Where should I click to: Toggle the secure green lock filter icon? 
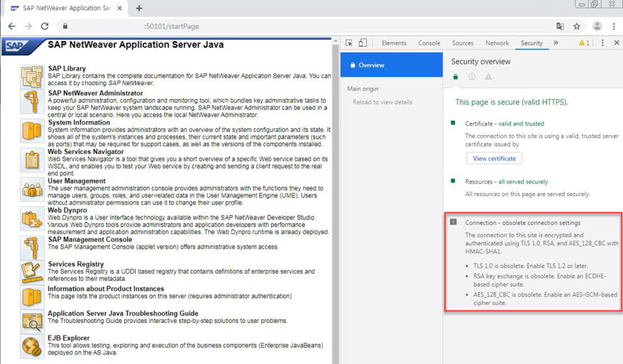point(456,77)
